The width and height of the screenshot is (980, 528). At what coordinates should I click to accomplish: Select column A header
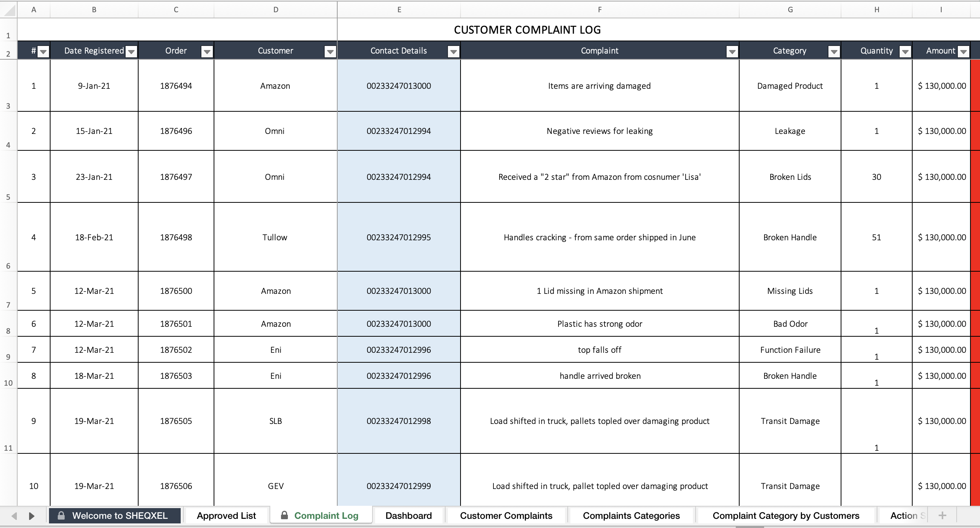click(x=34, y=10)
